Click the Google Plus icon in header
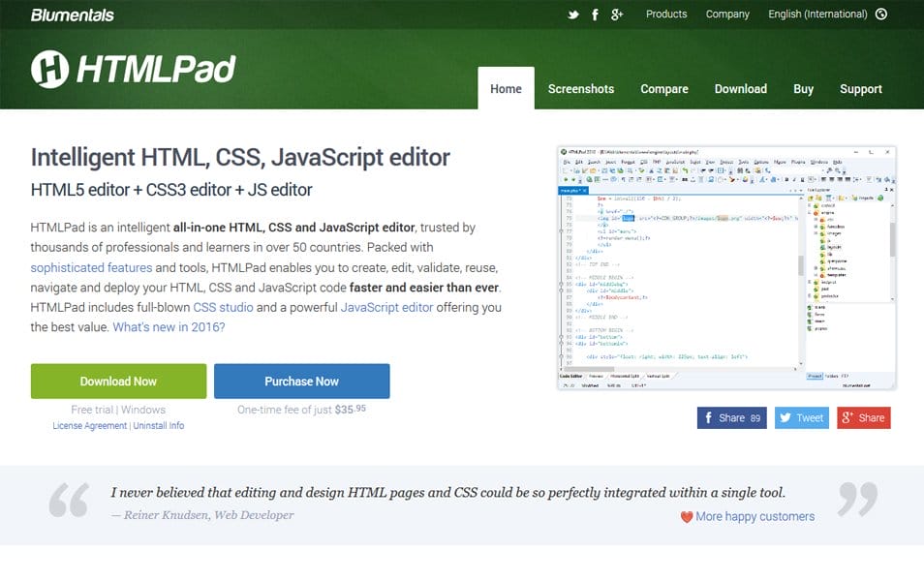The image size is (924, 581). tap(616, 15)
